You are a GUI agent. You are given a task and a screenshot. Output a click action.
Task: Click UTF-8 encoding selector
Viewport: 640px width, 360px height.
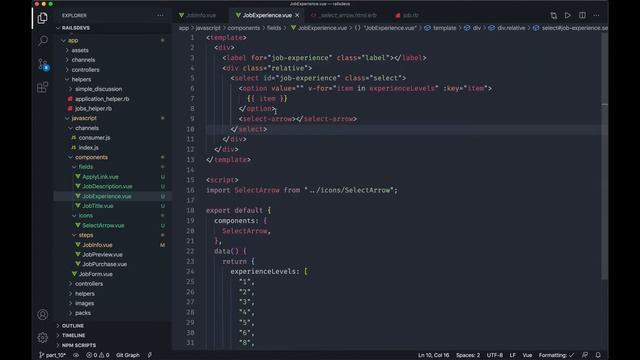495,355
